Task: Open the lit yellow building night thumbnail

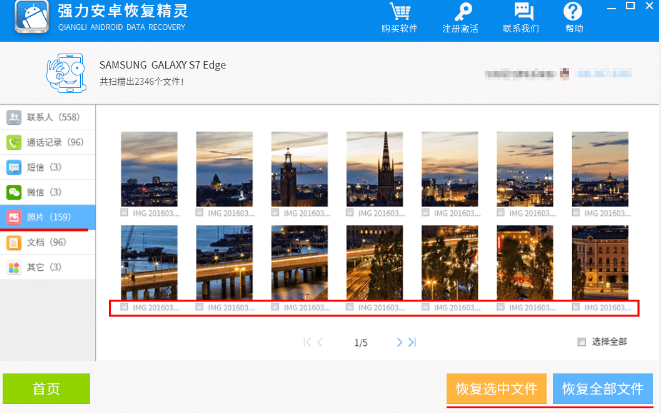Action: (x=600, y=263)
